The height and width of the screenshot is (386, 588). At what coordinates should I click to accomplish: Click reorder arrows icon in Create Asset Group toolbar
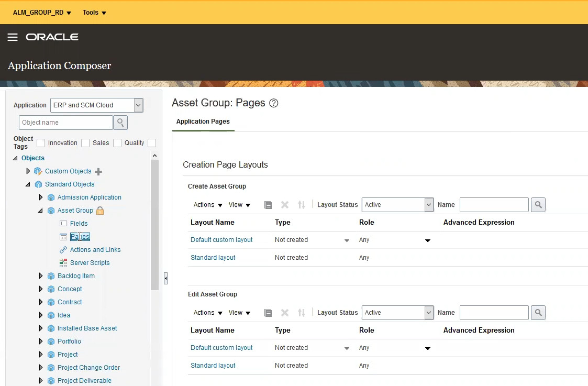302,205
